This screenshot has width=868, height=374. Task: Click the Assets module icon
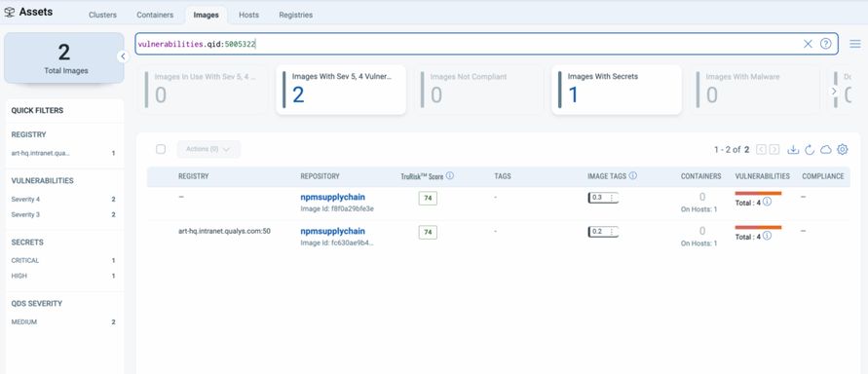10,12
